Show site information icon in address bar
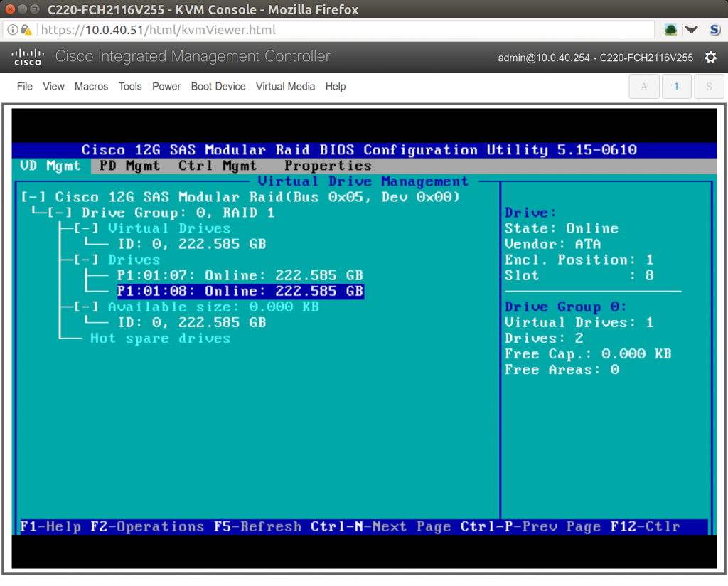The image size is (728, 586). click(13, 30)
